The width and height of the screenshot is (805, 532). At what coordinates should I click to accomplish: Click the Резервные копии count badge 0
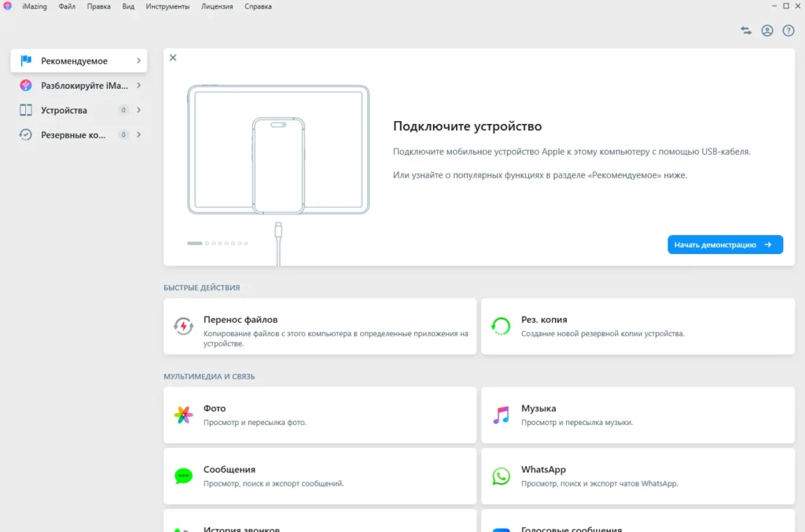point(123,134)
